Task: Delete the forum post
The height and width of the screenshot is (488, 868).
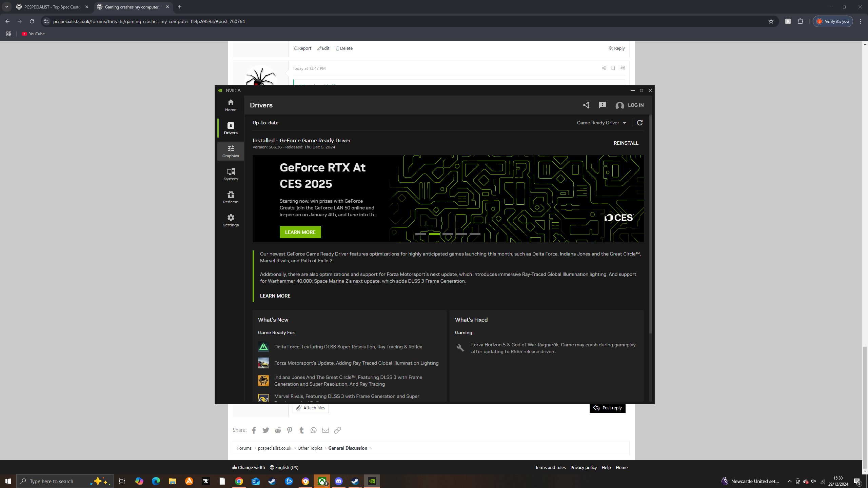Action: (344, 48)
